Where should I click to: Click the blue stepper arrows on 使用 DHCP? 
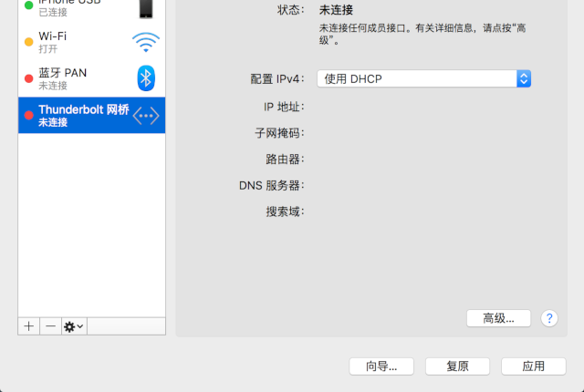524,78
